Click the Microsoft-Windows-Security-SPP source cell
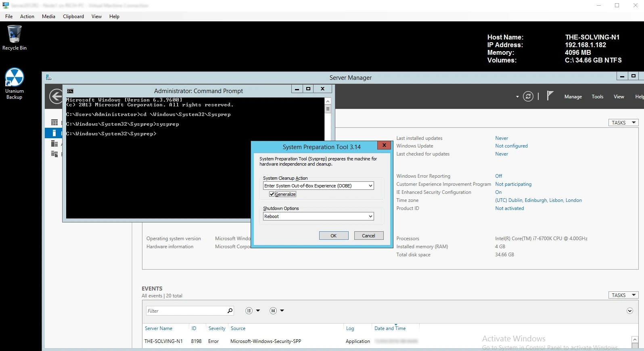Viewport: 644px width, 351px height. [x=266, y=341]
